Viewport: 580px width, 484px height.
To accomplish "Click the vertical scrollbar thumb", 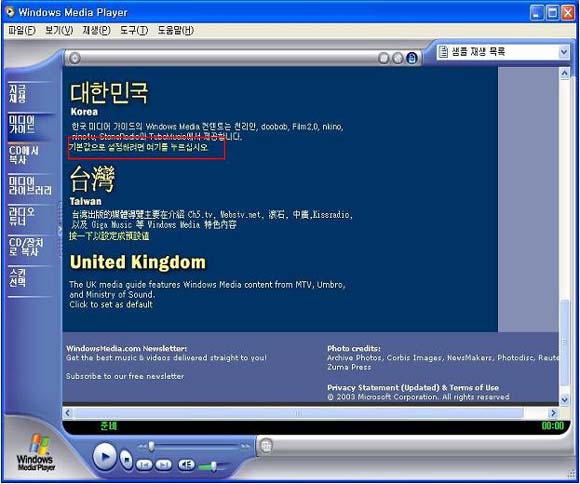I will pyautogui.click(x=564, y=342).
